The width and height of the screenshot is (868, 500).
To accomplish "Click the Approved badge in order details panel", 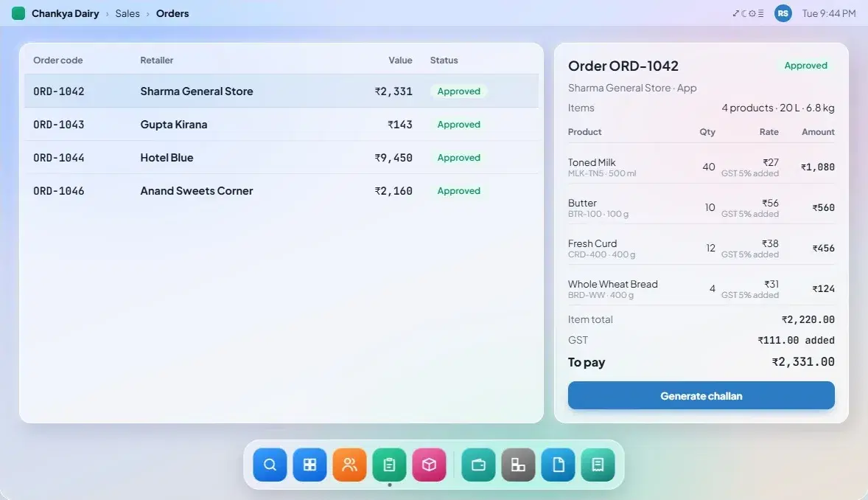I will (806, 66).
